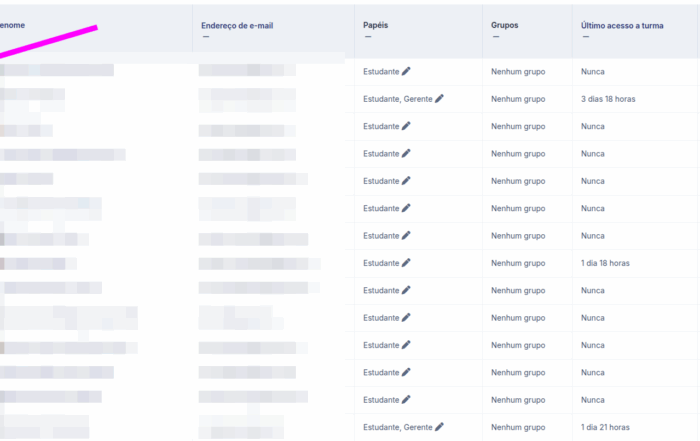The height and width of the screenshot is (441, 700).
Task: Sort participants by Endereço de e-mail header
Action: pos(235,24)
